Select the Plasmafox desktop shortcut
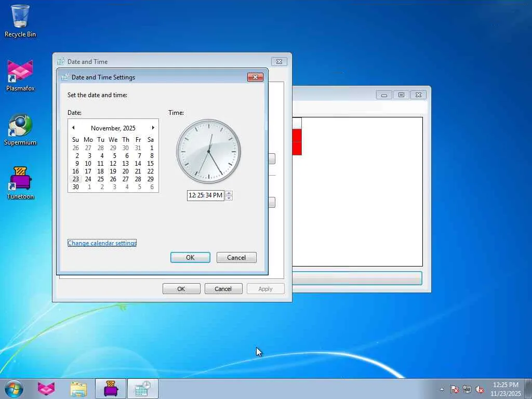532x399 pixels. pyautogui.click(x=20, y=76)
